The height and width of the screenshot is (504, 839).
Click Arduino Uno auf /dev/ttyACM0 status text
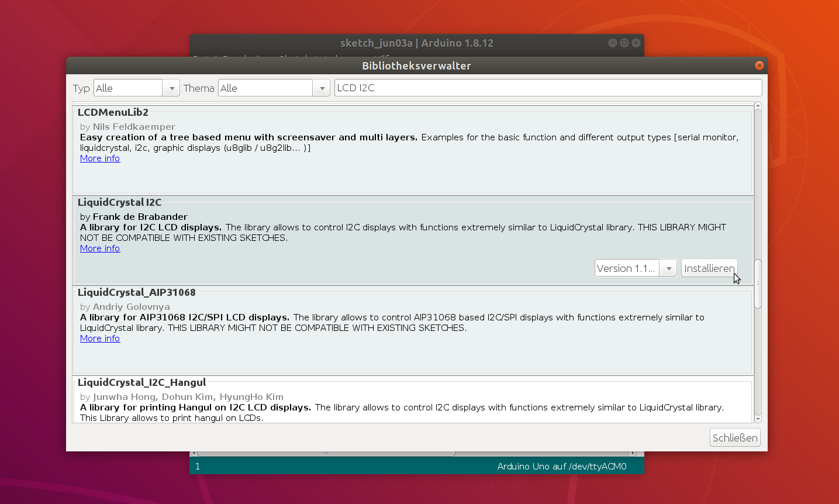562,467
